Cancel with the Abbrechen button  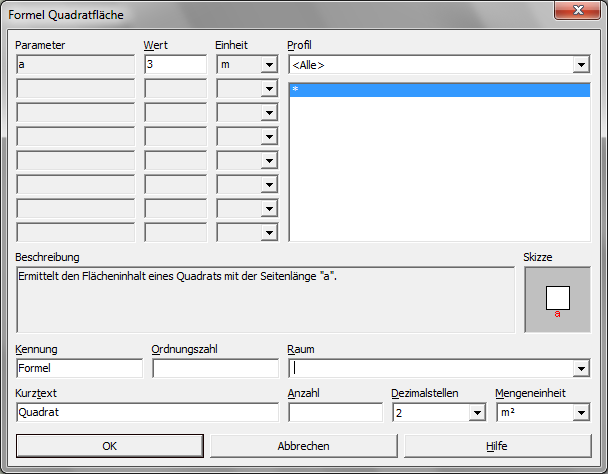304,446
